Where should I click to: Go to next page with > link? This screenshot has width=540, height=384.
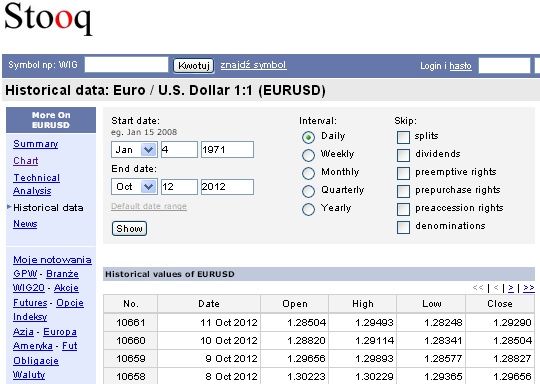click(x=511, y=288)
